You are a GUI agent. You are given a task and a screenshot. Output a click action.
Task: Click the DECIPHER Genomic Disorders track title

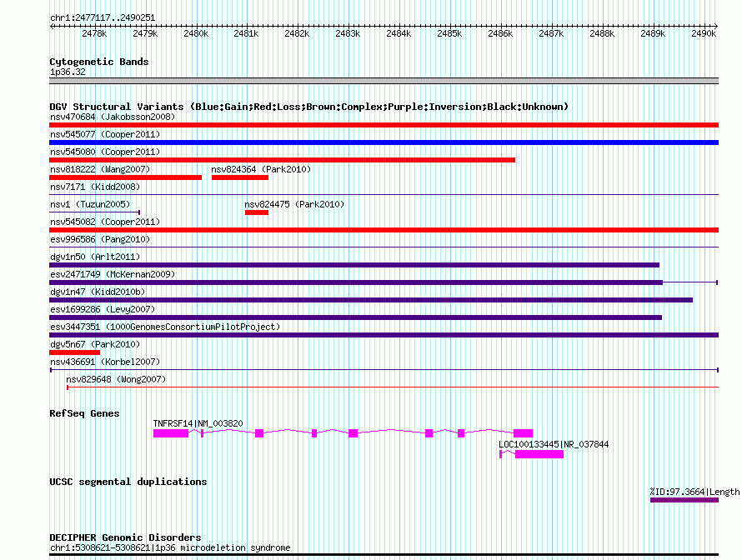tap(125, 537)
